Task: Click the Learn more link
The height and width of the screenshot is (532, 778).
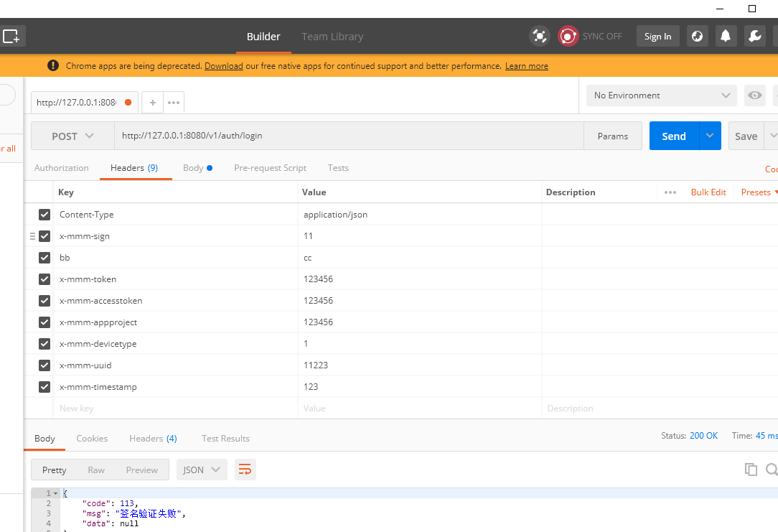Action: pyautogui.click(x=526, y=65)
